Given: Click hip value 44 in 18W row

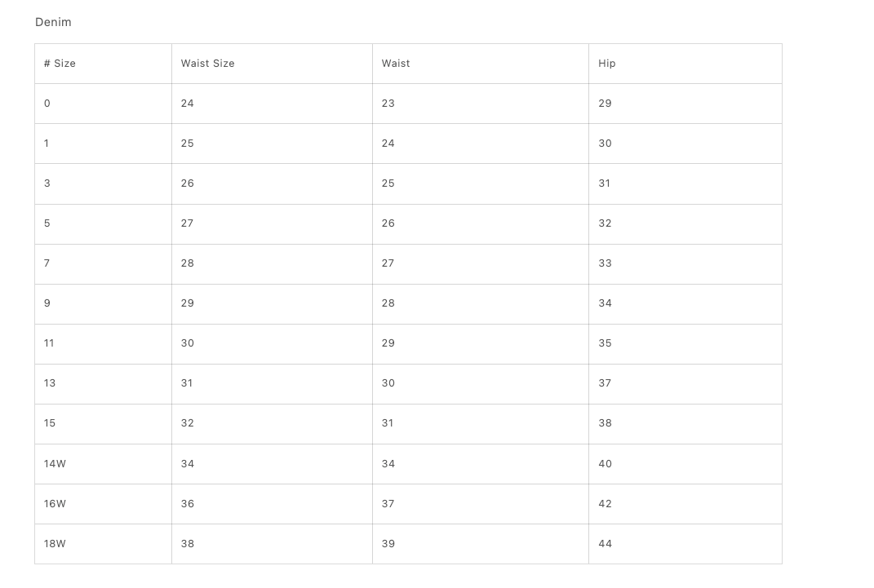Looking at the screenshot, I should pyautogui.click(x=605, y=544).
